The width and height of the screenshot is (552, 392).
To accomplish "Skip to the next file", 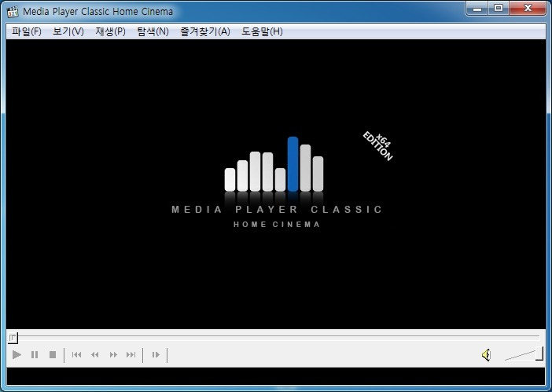I will [x=131, y=355].
